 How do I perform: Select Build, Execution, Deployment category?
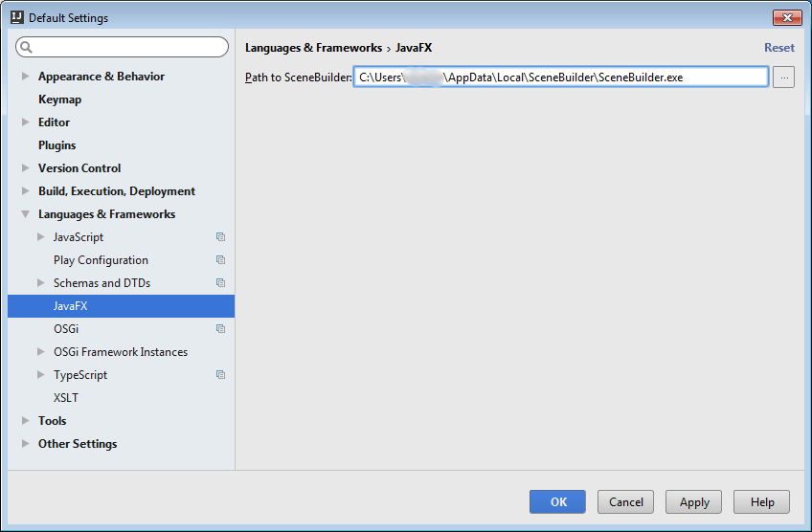(117, 191)
